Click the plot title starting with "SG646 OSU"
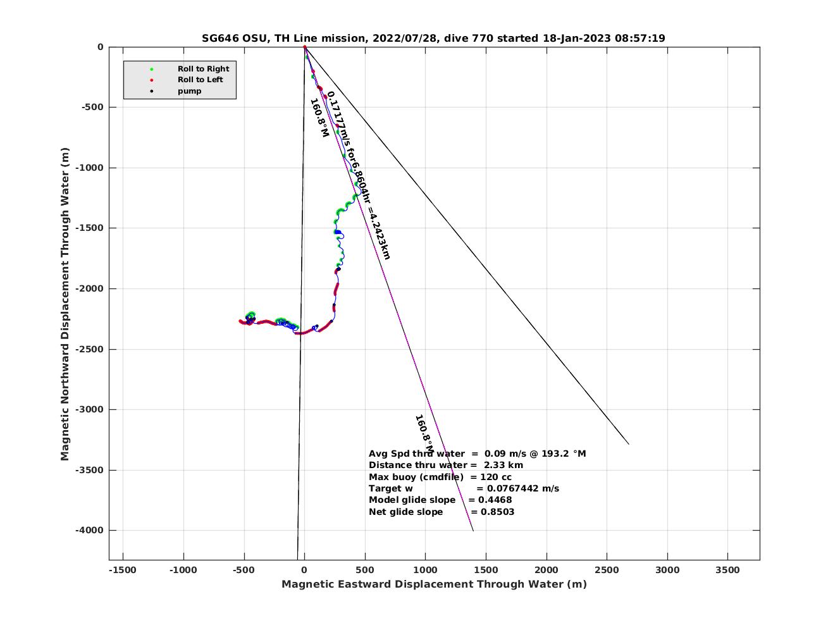Screen dimensions: 840x630 (x=433, y=38)
